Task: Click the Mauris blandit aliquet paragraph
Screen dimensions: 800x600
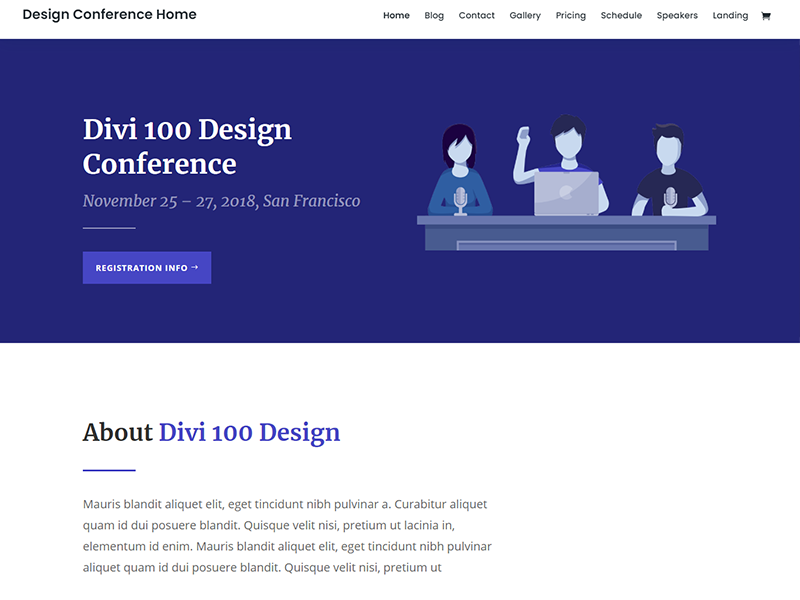Action: pyautogui.click(x=287, y=536)
